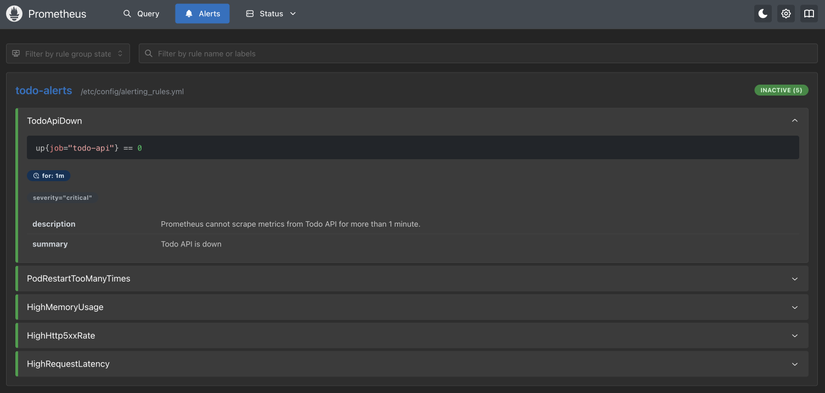Click the /etc/config/alerting_rules.yml path
This screenshot has height=393, width=825.
point(132,92)
